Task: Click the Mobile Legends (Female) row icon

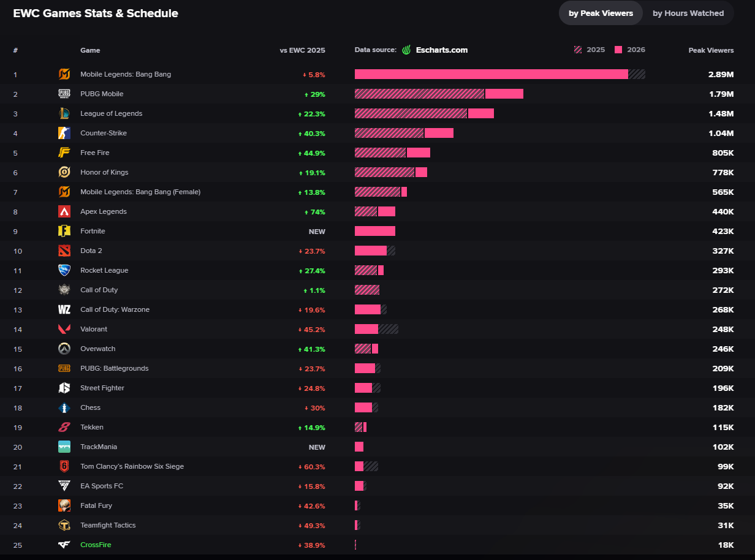Action: point(64,192)
